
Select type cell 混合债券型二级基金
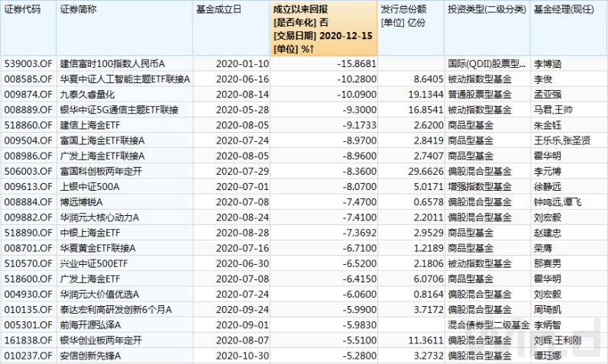coord(489,325)
